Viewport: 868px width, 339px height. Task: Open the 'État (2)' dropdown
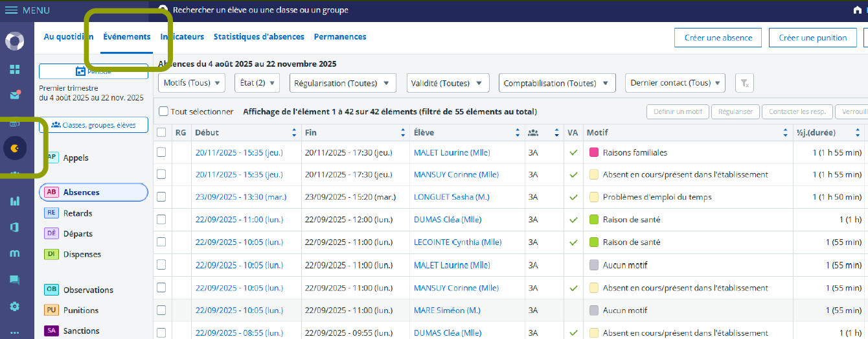pyautogui.click(x=257, y=83)
